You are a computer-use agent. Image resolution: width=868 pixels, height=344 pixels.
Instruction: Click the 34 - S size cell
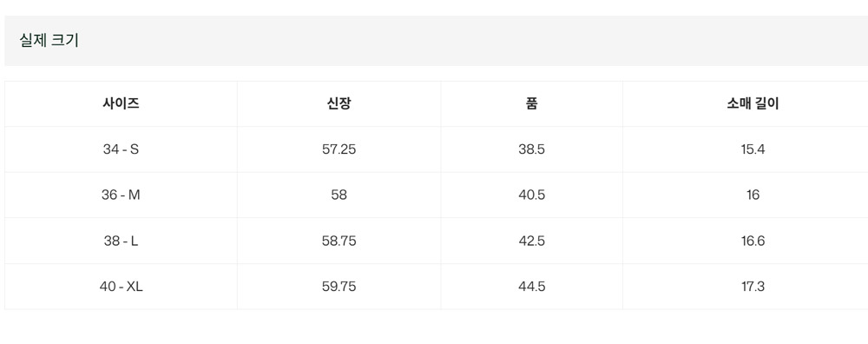121,149
